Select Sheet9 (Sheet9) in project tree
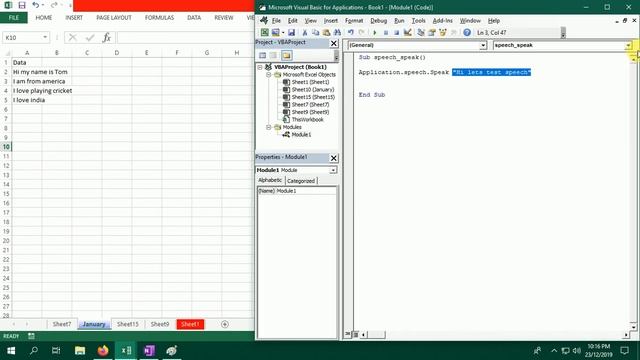640x360 pixels. (x=310, y=112)
